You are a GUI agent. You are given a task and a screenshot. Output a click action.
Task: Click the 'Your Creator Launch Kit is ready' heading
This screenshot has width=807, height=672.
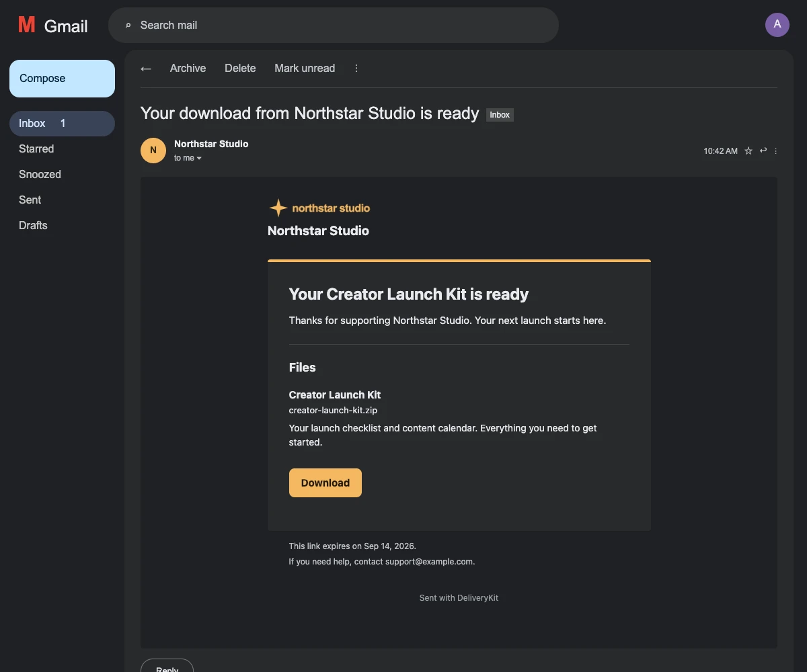coord(409,294)
